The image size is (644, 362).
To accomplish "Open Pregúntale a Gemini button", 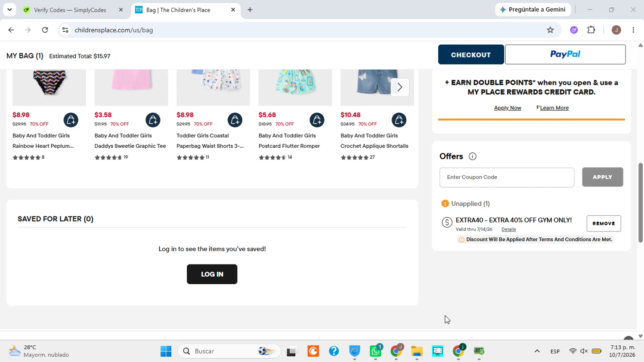I will tap(533, 9).
